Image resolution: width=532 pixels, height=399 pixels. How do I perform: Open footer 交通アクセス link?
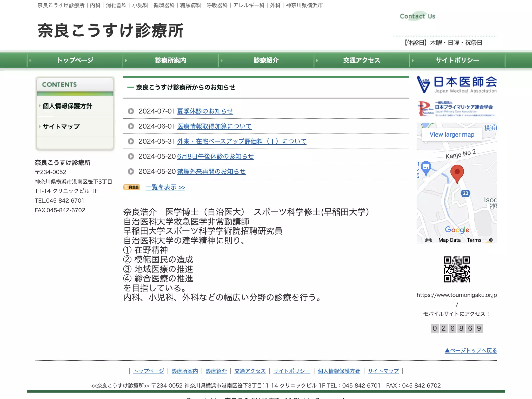click(x=250, y=371)
